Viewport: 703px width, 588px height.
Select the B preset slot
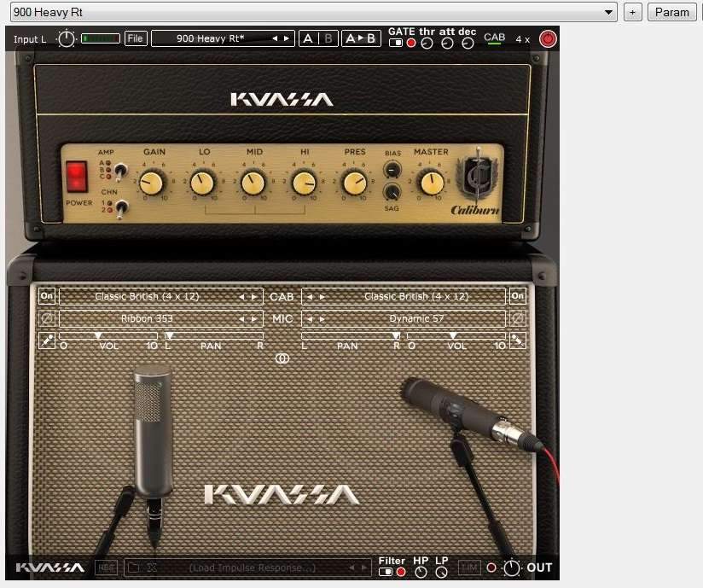point(328,38)
